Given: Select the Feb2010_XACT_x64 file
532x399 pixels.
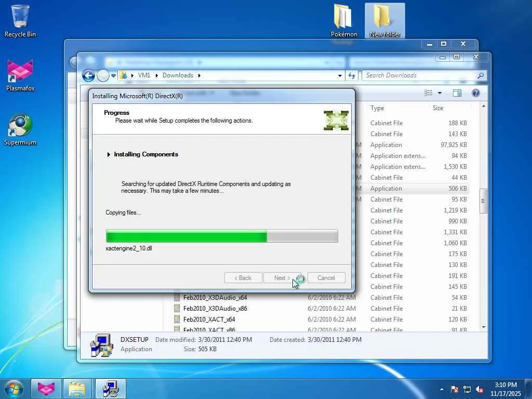Looking at the screenshot, I should point(209,320).
